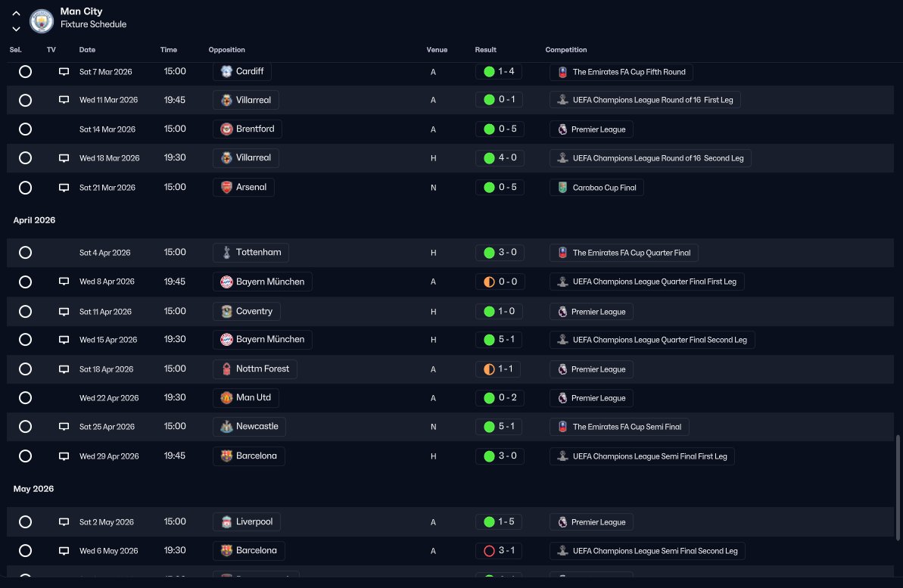Click Carabao Cup trophy icon
The height and width of the screenshot is (588, 903).
click(x=562, y=187)
